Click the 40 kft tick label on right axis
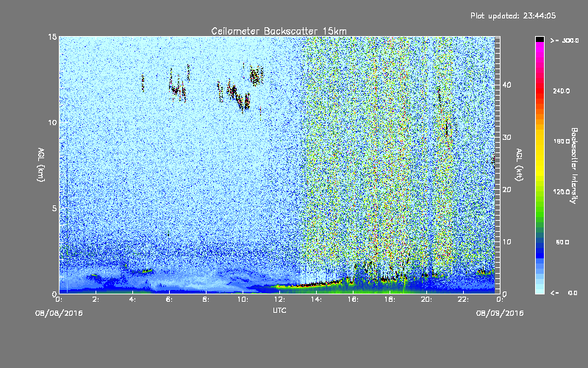588x368 pixels. pos(506,85)
